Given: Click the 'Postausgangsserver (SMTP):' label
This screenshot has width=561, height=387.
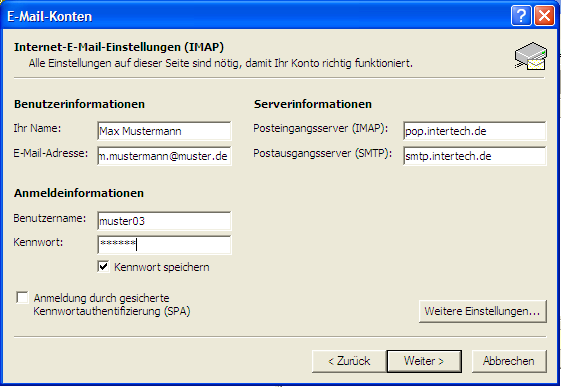Looking at the screenshot, I should (323, 153).
